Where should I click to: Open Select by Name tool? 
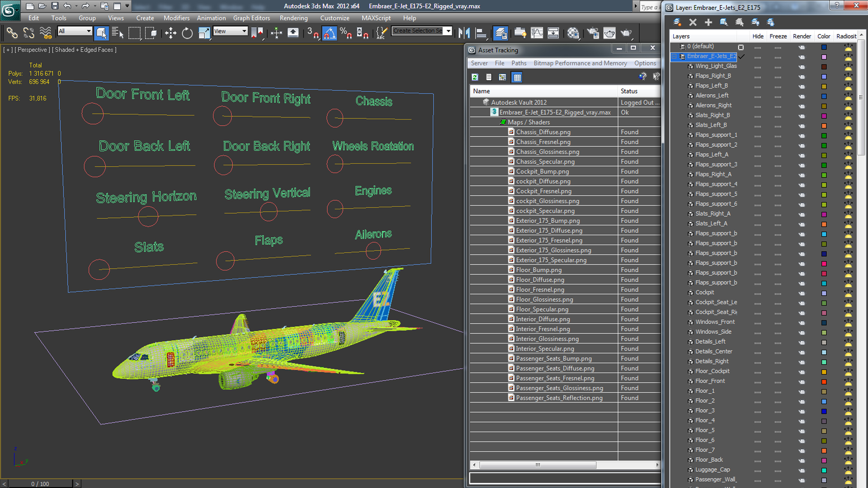pyautogui.click(x=118, y=33)
